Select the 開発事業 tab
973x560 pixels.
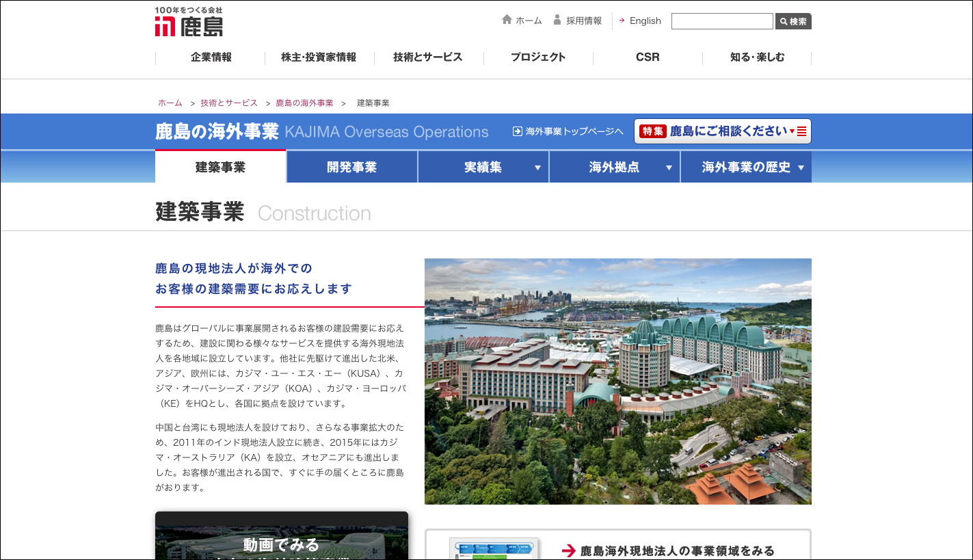351,167
